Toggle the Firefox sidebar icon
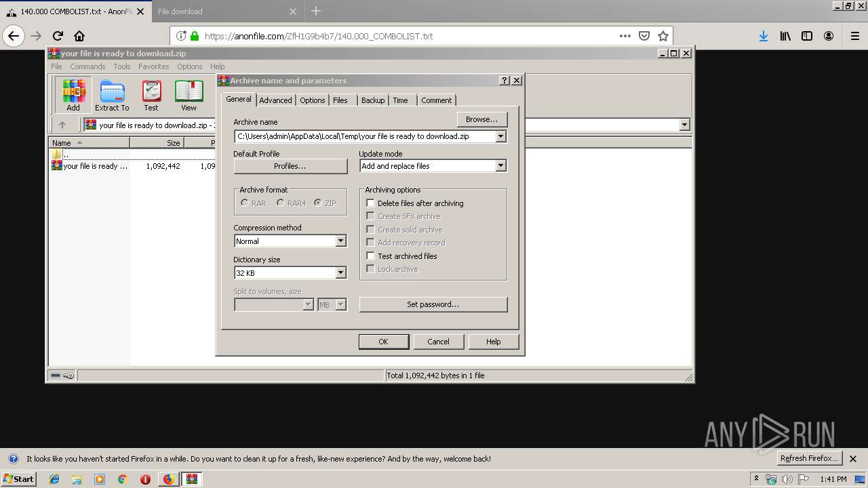Image resolution: width=868 pixels, height=488 pixels. click(x=807, y=36)
